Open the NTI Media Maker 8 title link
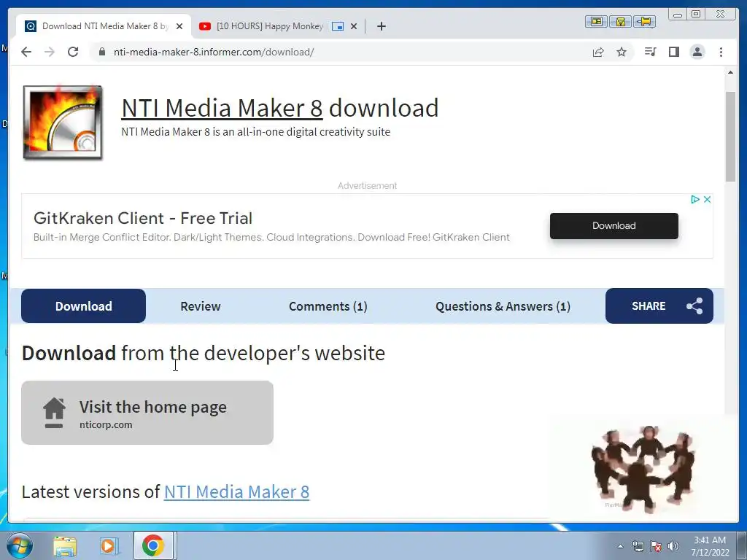This screenshot has width=747, height=560. coord(222,108)
